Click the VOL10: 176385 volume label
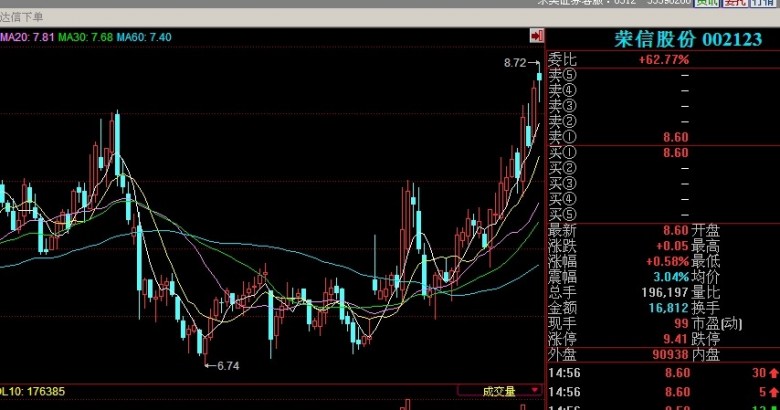Viewport: 780px width, 410px height. tap(32, 392)
